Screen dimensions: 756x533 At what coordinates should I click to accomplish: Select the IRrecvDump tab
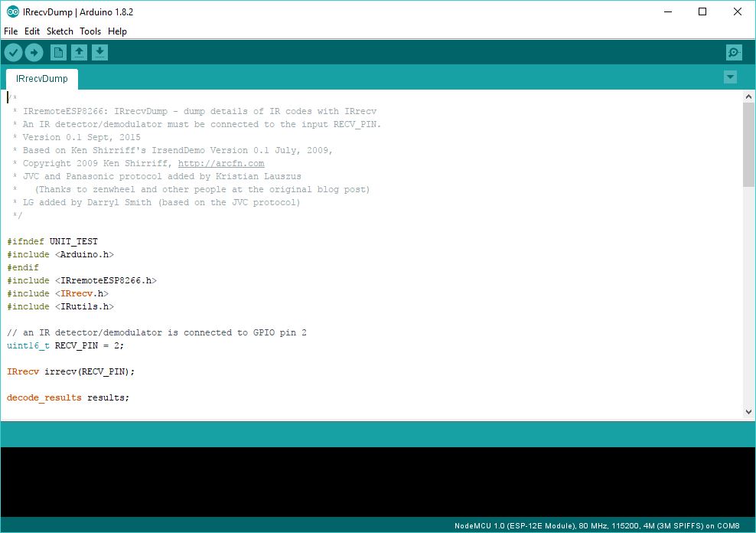coord(42,79)
